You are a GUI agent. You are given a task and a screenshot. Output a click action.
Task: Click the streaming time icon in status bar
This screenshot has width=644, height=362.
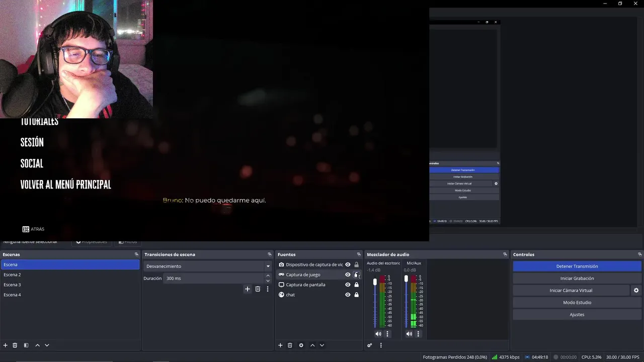527,357
